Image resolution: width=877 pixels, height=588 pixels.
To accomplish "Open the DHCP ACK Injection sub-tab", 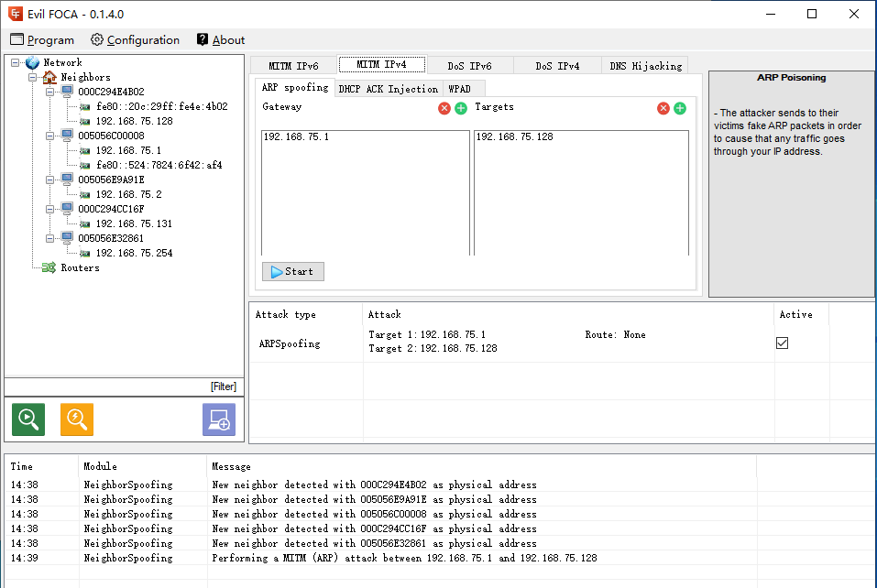I will [x=389, y=89].
